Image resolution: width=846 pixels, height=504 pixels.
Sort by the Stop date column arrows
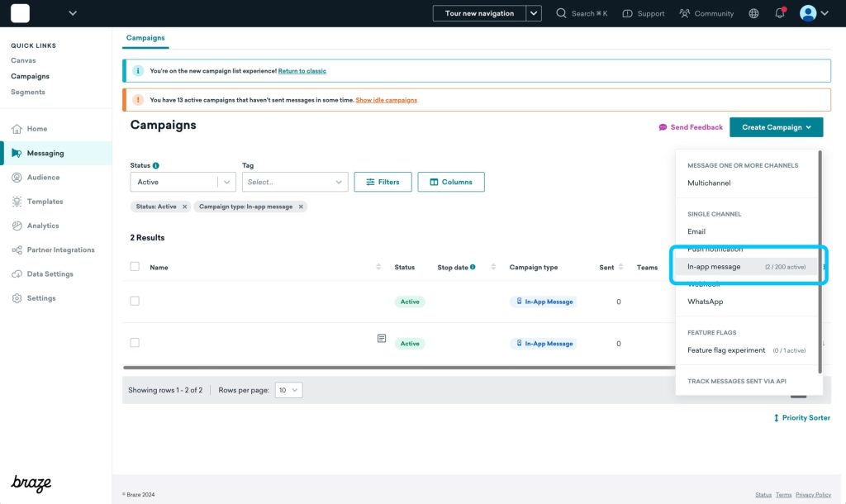tap(493, 267)
